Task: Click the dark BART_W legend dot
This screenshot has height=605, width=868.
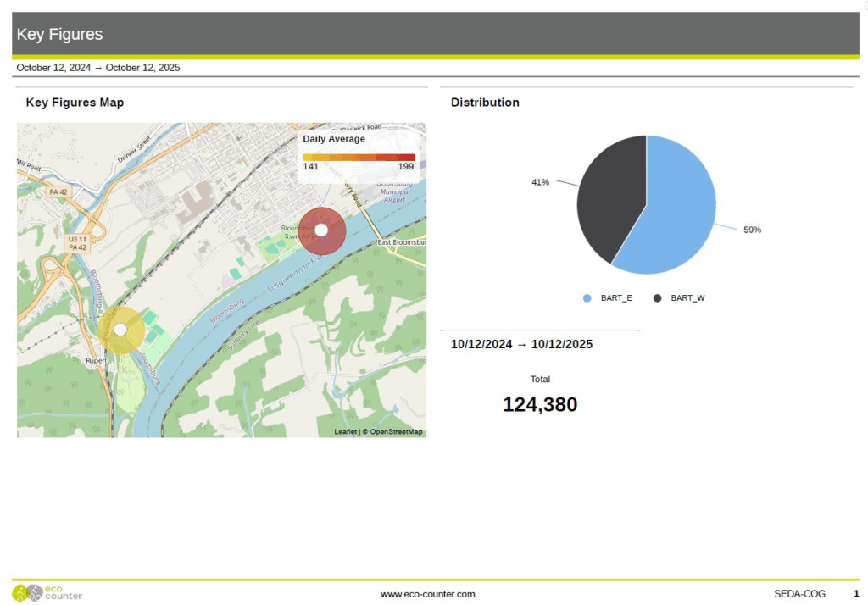Action: [x=657, y=298]
